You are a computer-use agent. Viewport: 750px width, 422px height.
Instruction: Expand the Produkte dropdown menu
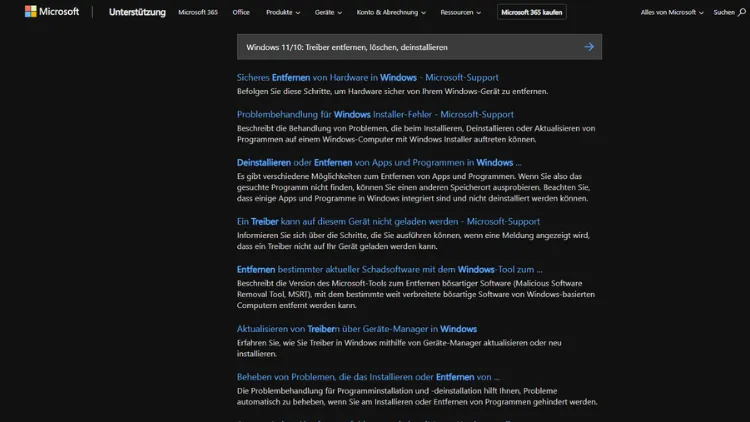[x=283, y=12]
